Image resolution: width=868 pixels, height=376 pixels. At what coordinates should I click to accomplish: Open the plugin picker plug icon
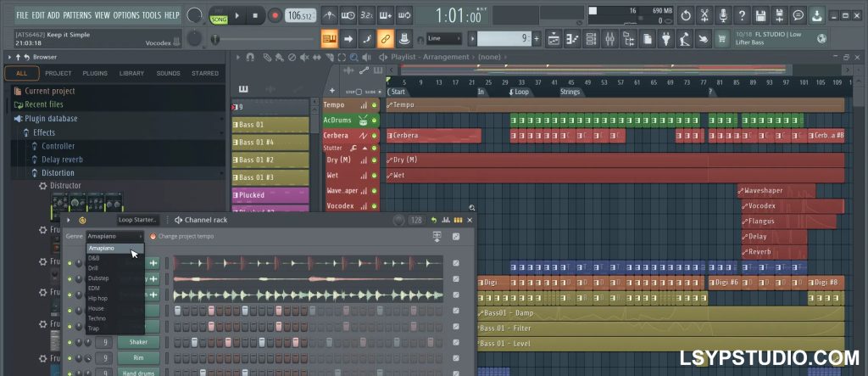tap(666, 39)
